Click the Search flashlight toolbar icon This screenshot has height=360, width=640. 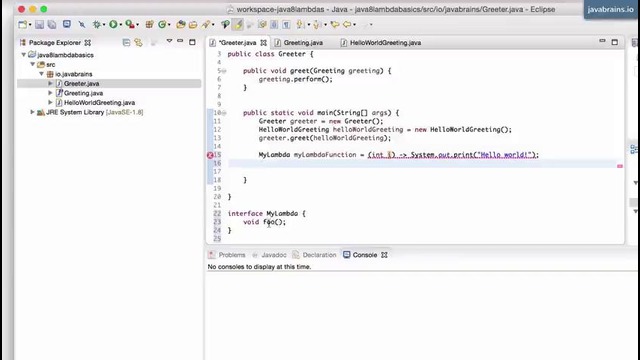(206, 24)
